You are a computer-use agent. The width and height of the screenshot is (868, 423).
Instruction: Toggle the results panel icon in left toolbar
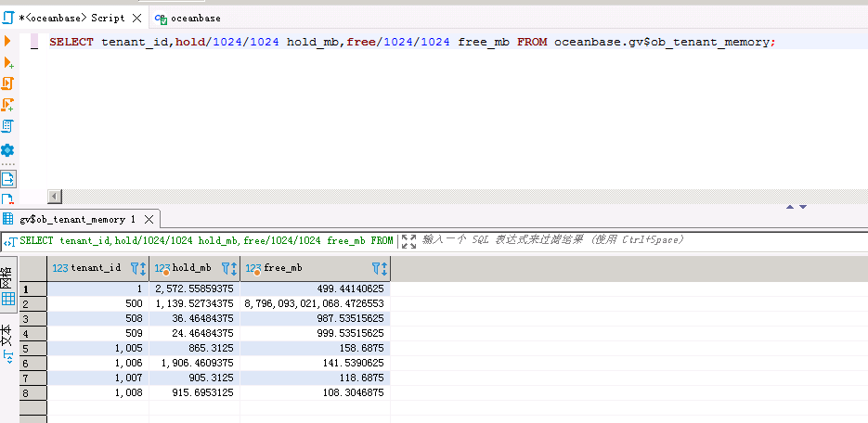(8, 179)
